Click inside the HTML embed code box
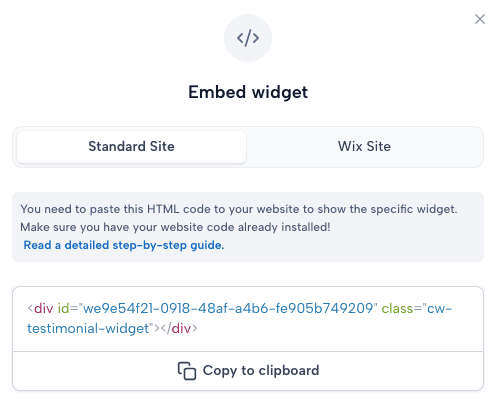Viewport: 499px width, 399px height. (x=248, y=318)
